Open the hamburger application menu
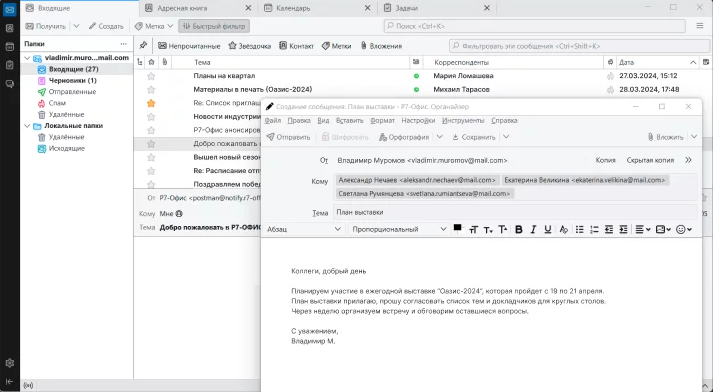 tap(700, 26)
